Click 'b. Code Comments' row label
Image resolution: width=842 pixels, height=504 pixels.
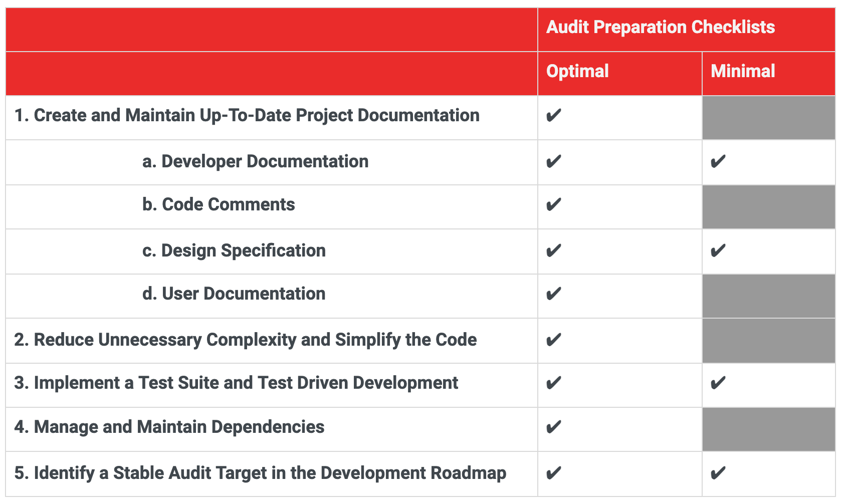(219, 204)
